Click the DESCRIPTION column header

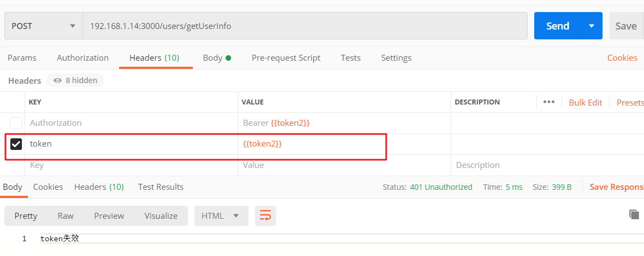pyautogui.click(x=477, y=102)
